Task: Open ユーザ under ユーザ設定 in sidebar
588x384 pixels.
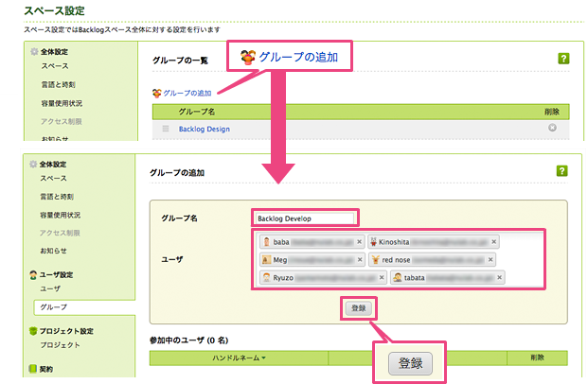Action: [x=50, y=288]
